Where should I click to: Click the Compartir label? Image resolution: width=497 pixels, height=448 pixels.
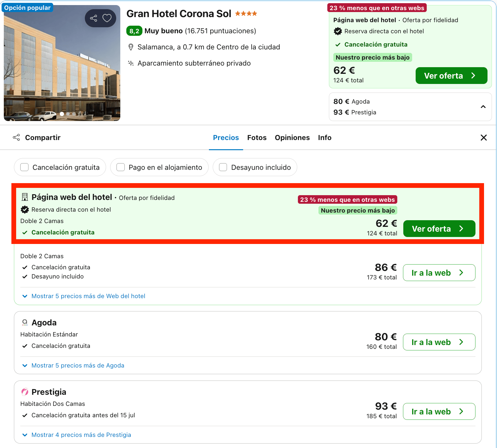coord(43,138)
